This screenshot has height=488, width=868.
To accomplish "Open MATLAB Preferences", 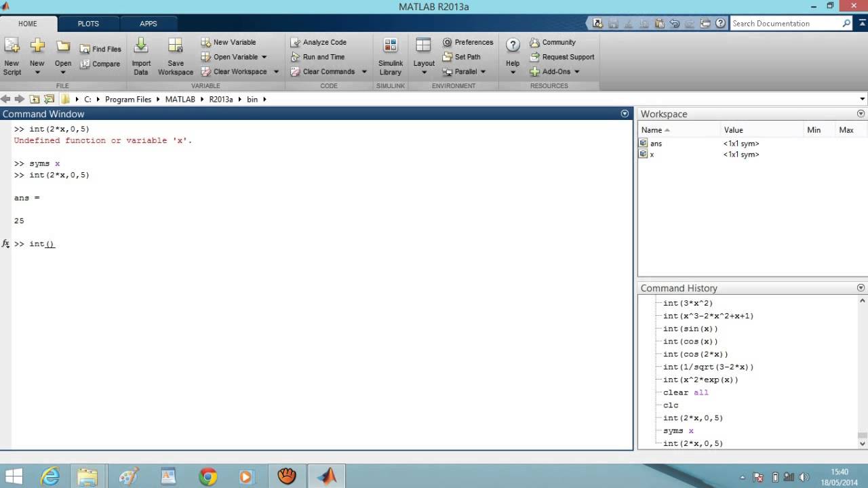I will pos(468,42).
